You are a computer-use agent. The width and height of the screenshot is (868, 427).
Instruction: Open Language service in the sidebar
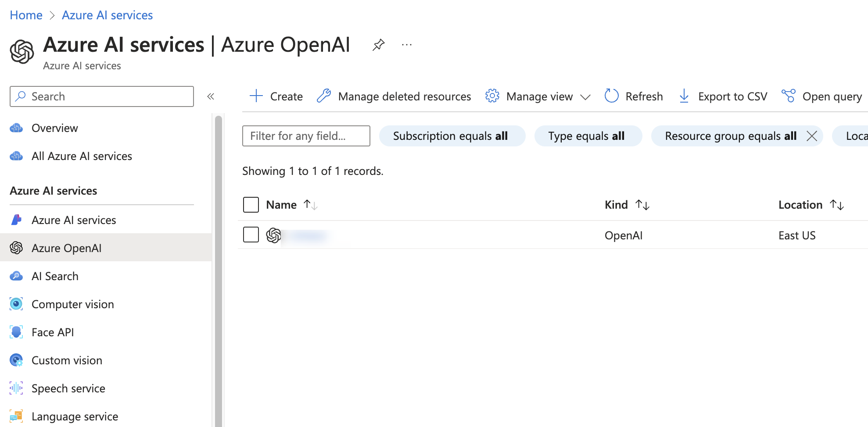click(x=75, y=416)
